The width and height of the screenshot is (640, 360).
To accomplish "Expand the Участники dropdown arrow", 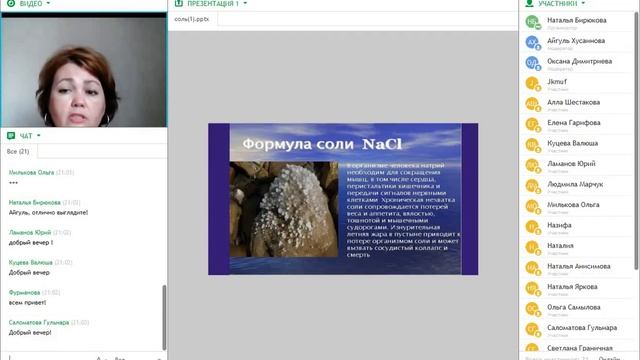I will (x=583, y=3).
